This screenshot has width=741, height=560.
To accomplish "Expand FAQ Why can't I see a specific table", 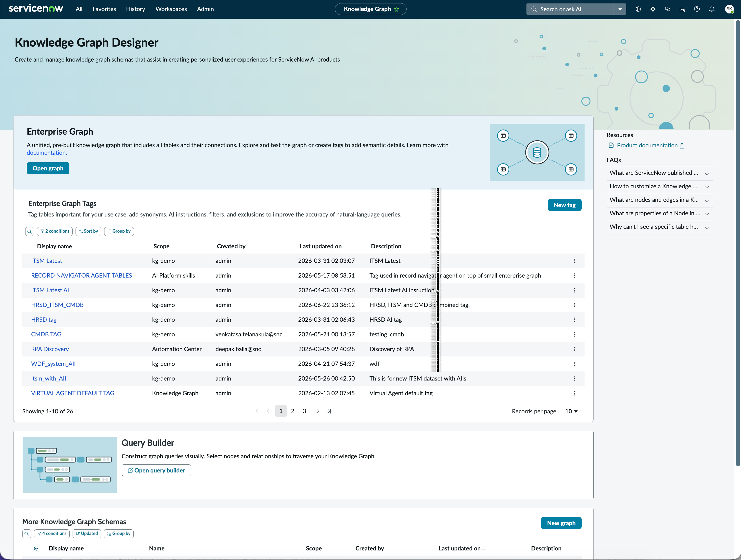I will coord(660,227).
